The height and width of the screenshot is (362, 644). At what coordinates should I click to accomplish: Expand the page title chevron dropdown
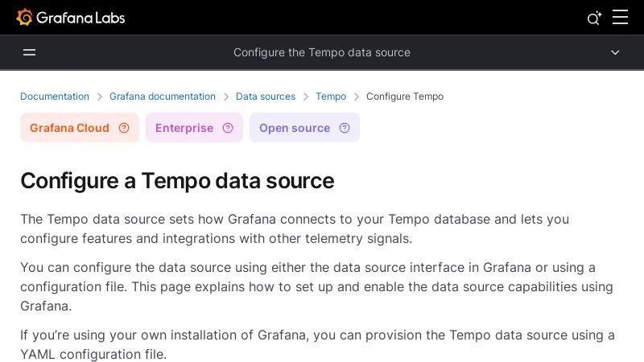[615, 52]
